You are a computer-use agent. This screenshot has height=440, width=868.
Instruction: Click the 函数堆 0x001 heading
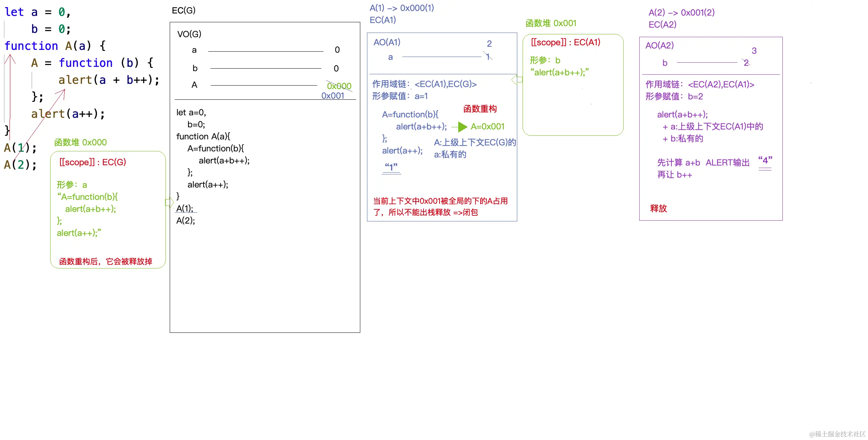550,23
